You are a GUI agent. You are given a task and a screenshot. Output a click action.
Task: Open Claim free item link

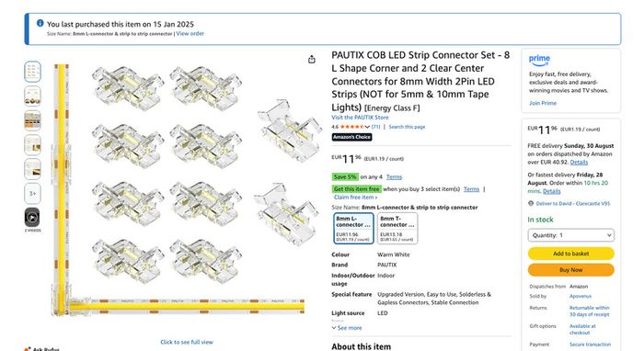coord(355,198)
